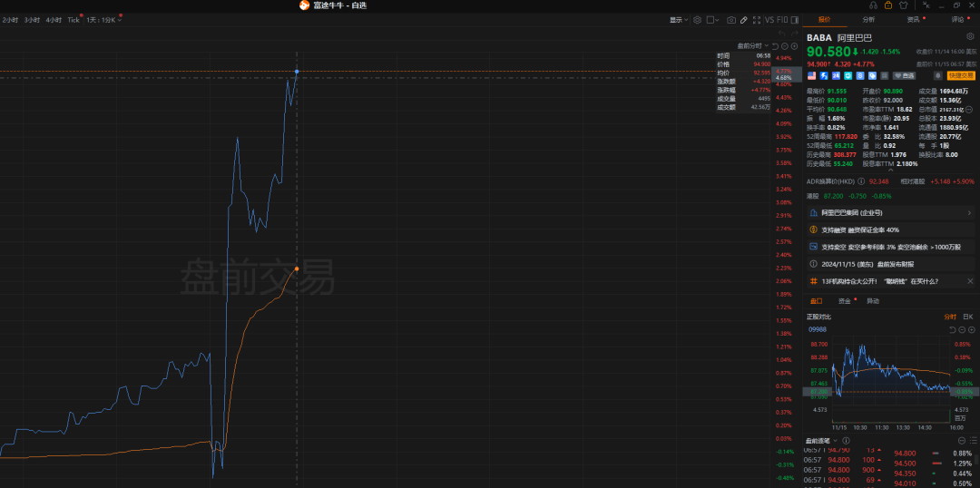Switch to the 资讯 tab
The image size is (980, 488).
point(913,19)
